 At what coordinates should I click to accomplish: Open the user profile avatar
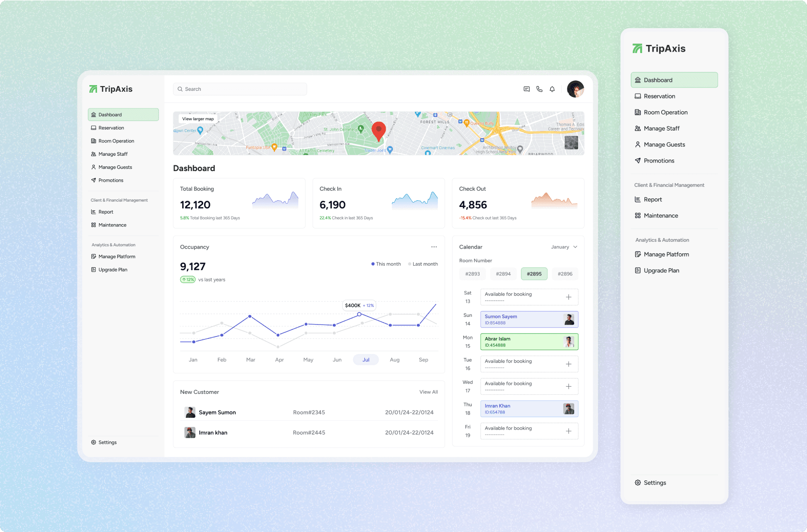pos(576,89)
